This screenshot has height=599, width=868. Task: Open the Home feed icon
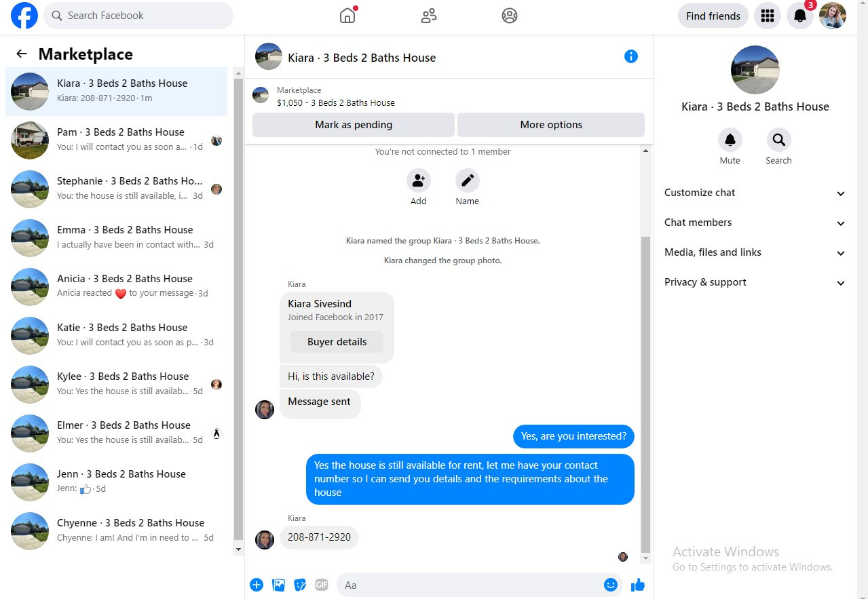click(347, 16)
